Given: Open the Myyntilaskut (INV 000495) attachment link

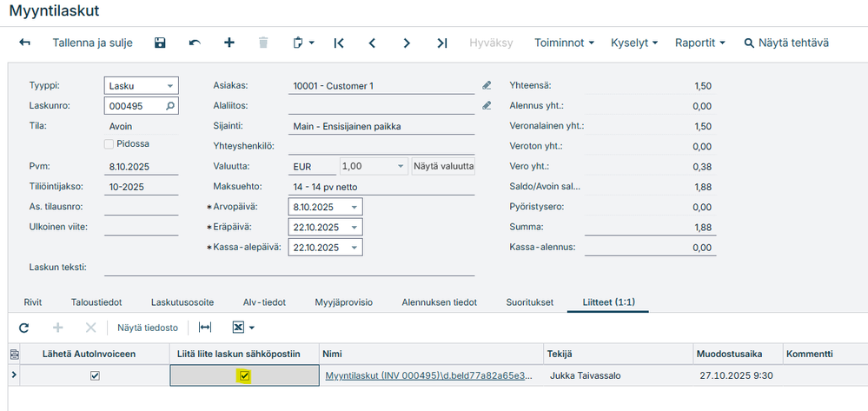Looking at the screenshot, I should (x=428, y=375).
